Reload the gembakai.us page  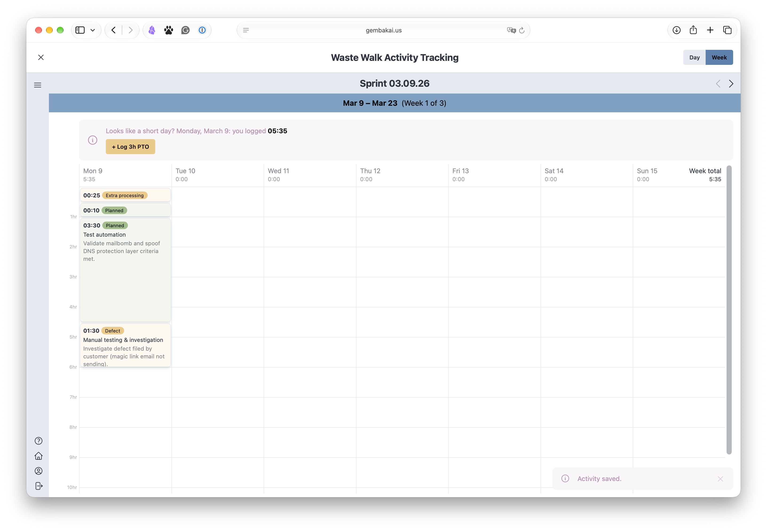522,30
